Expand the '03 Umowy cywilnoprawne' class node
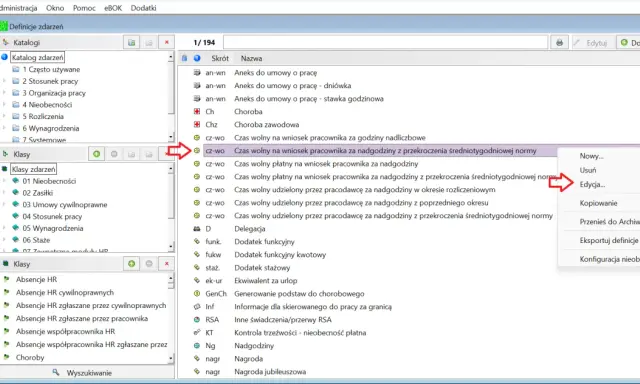 pos(4,204)
